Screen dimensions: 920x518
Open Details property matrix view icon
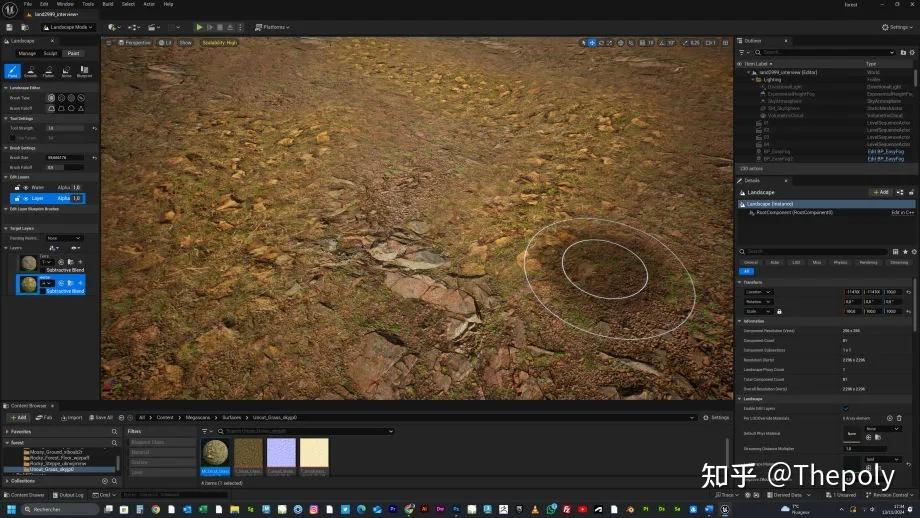[x=895, y=252]
